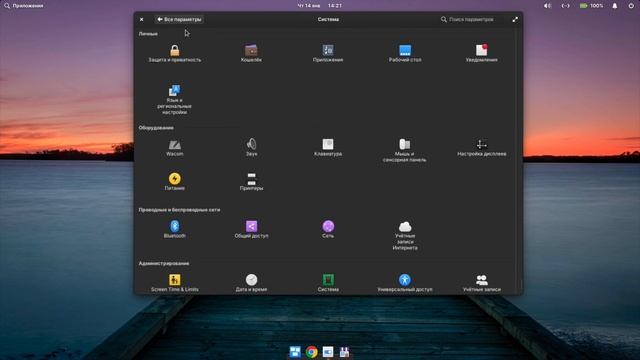The width and height of the screenshot is (640, 360).
Task: Open Keyboard (Клавиатура) settings
Action: pos(328,148)
